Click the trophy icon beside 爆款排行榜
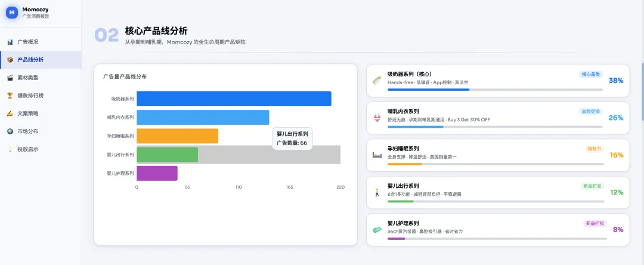The height and width of the screenshot is (265, 644). [10, 95]
